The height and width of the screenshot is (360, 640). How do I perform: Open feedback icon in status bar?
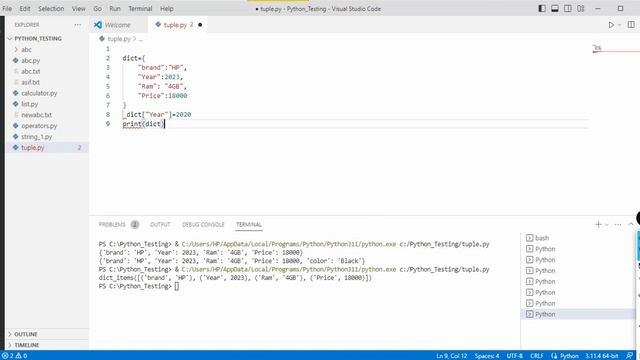point(630,356)
